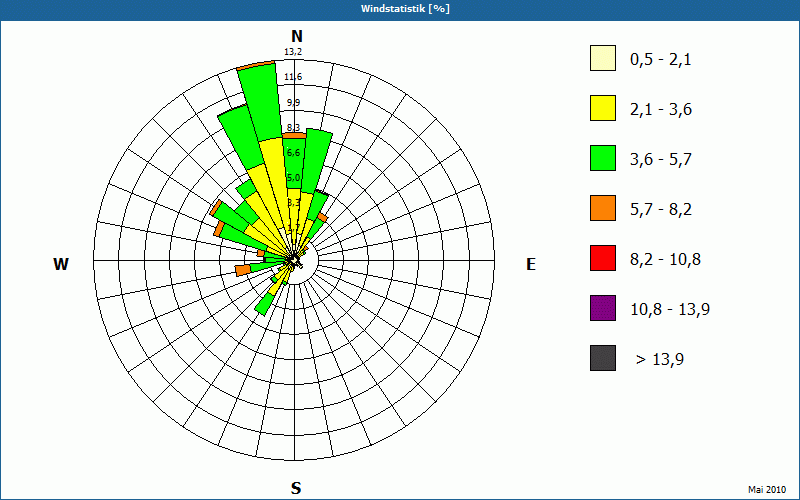Click the S compass label
Screen dimensions: 800x500
tap(296, 488)
